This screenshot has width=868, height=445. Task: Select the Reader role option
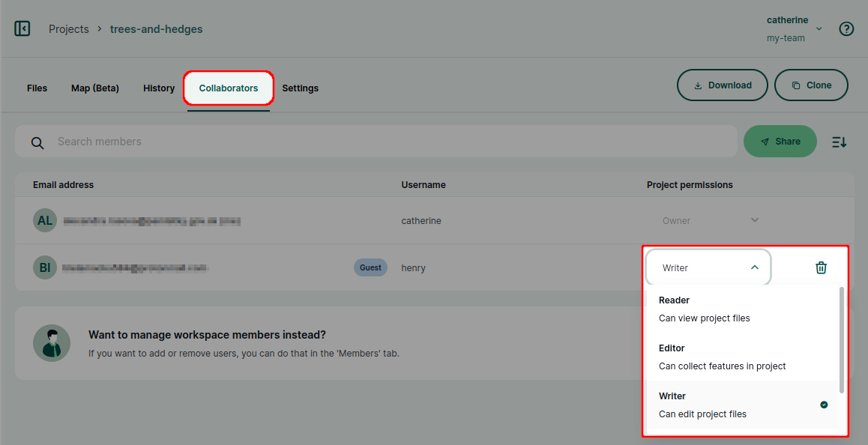(742, 309)
